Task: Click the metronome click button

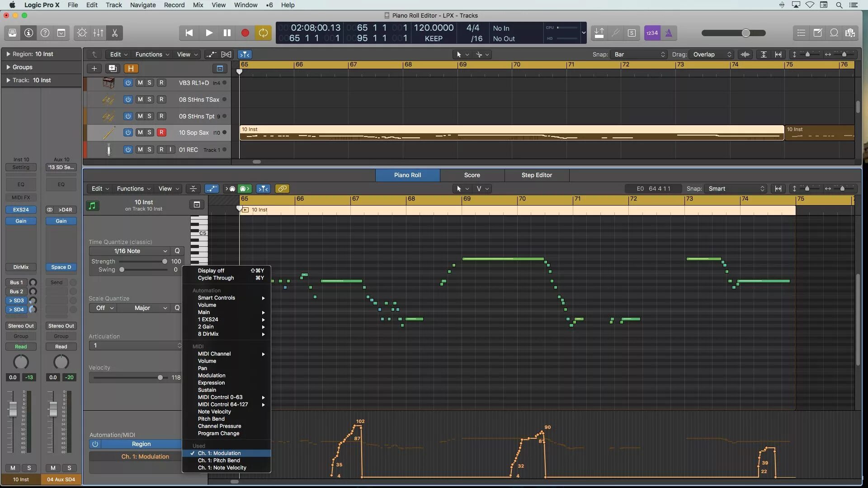Action: tap(669, 33)
